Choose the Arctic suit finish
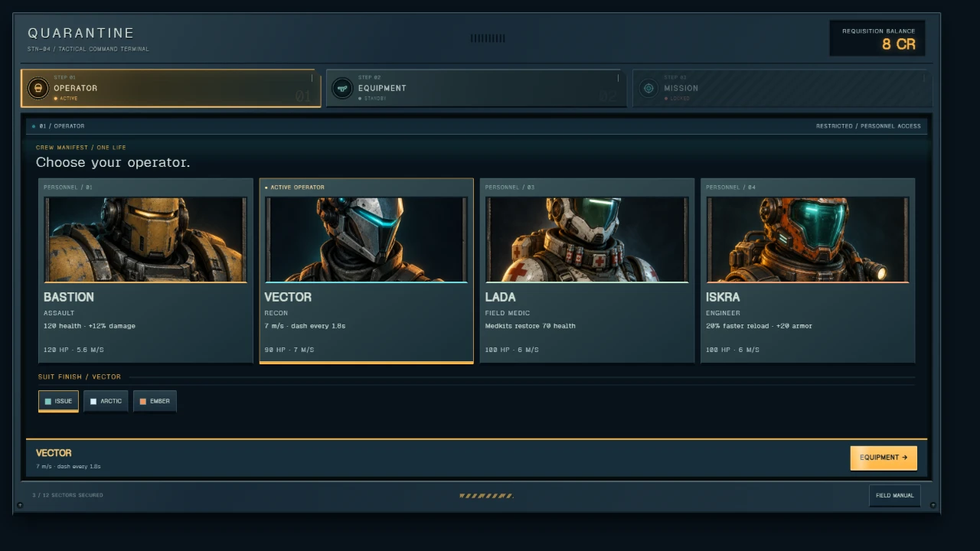The height and width of the screenshot is (551, 980). 106,401
